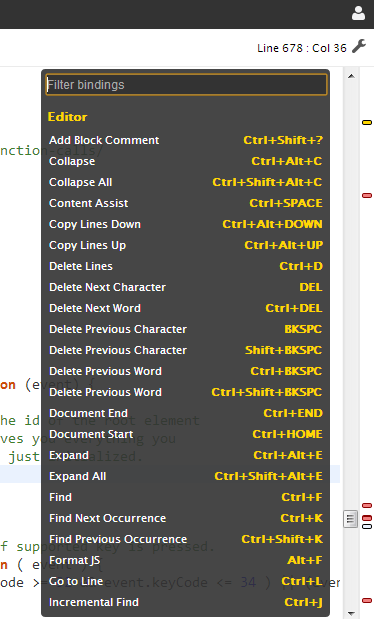Click the Ctrl+D shortcut label
Viewport: 374px width, 619px height.
301,266
